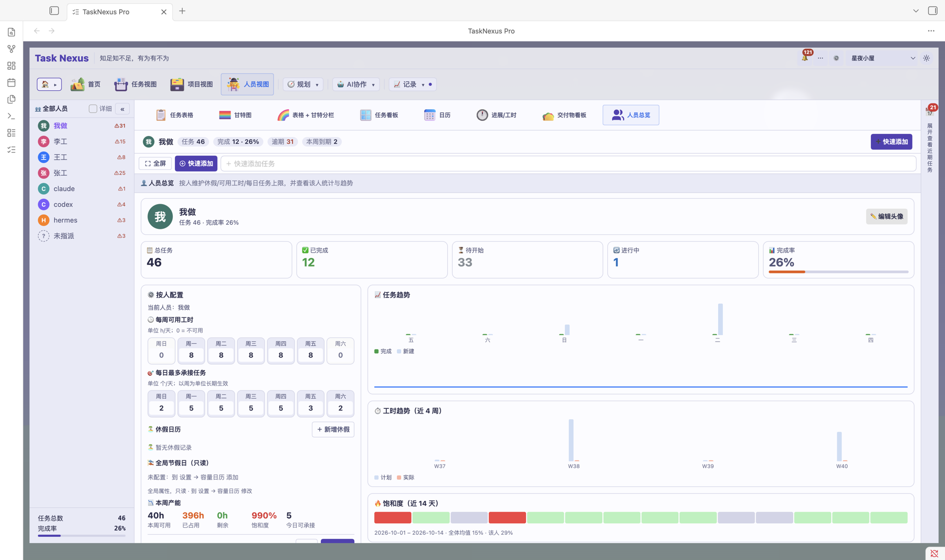Click 新增休假 button
Screen dimensions: 945x560
coord(333,429)
